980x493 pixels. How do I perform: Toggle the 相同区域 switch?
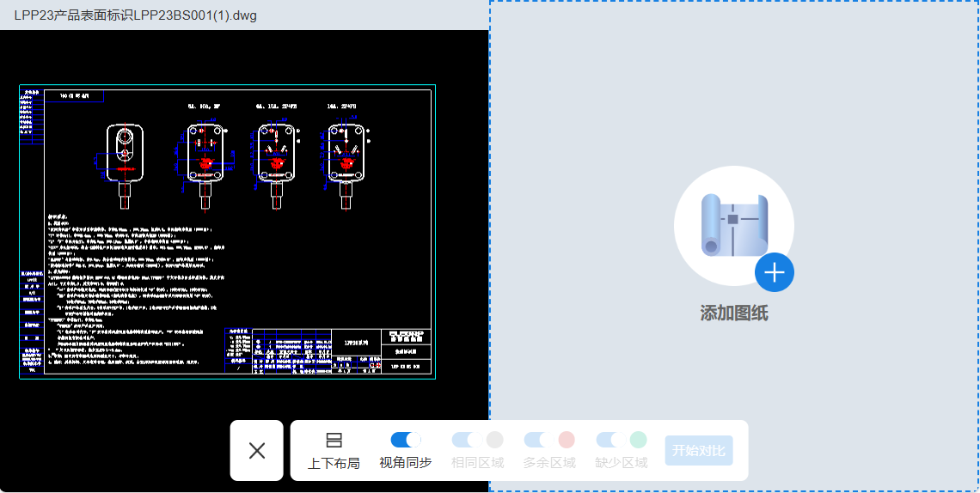[466, 440]
